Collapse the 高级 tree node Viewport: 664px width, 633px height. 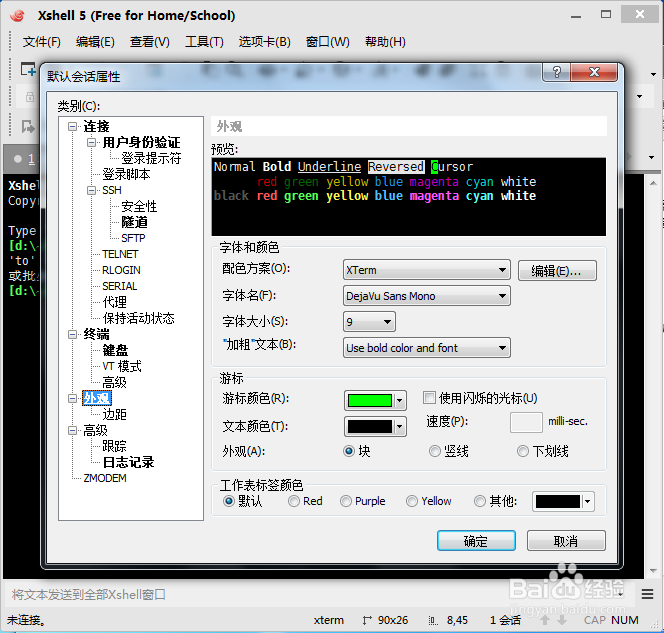[x=73, y=430]
